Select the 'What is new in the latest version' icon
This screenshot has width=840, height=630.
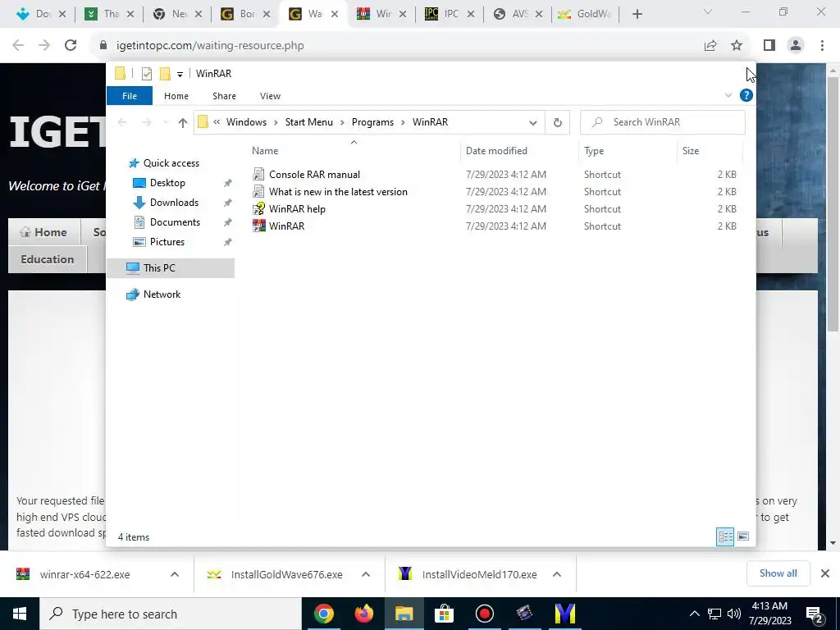(x=258, y=192)
